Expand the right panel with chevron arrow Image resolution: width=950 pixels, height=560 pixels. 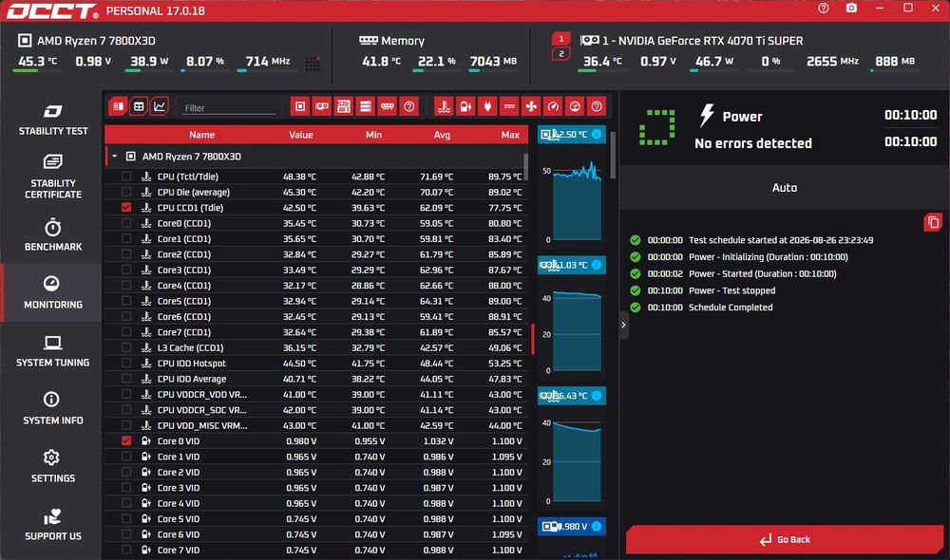623,326
